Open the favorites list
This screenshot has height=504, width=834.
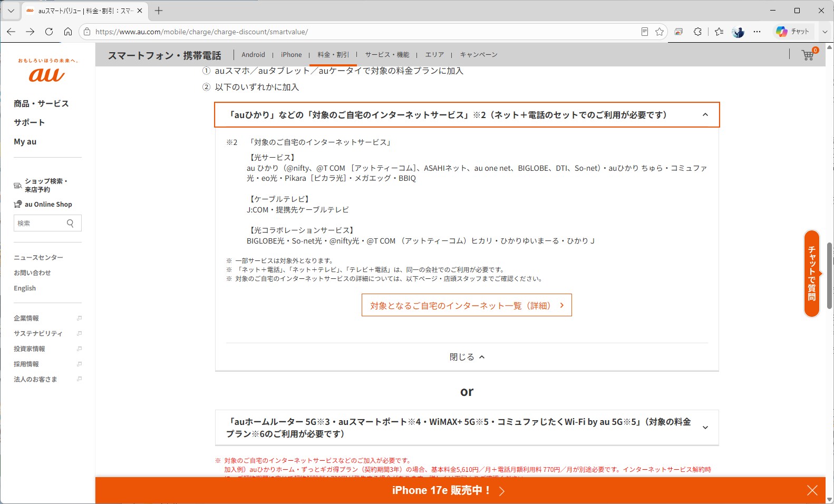(x=719, y=32)
